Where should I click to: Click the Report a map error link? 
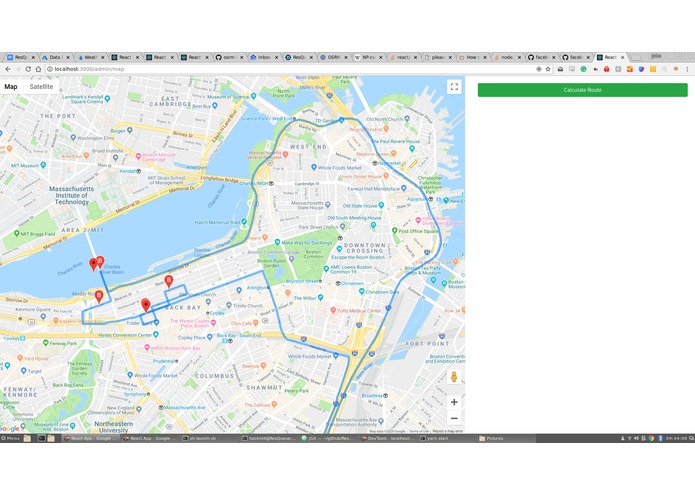coord(448,431)
